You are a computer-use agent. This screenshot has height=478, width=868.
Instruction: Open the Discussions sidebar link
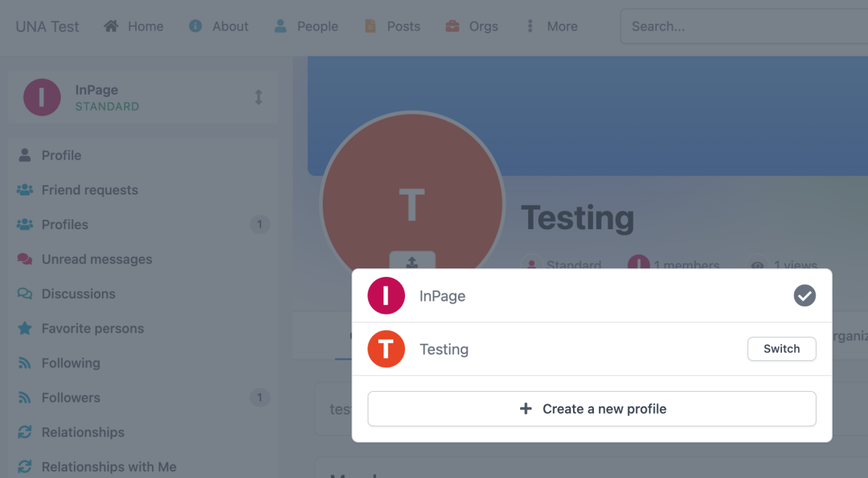(78, 294)
